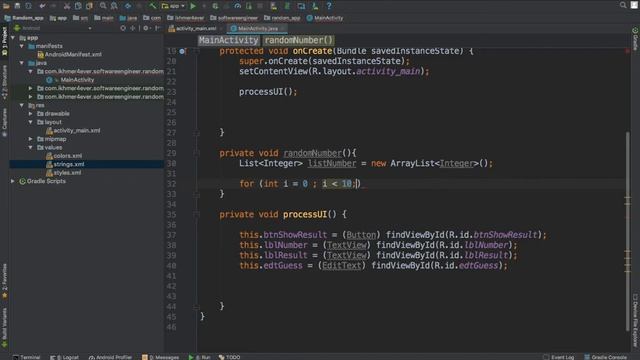Collapse the res folder node
The width and height of the screenshot is (640, 360).
click(22, 105)
